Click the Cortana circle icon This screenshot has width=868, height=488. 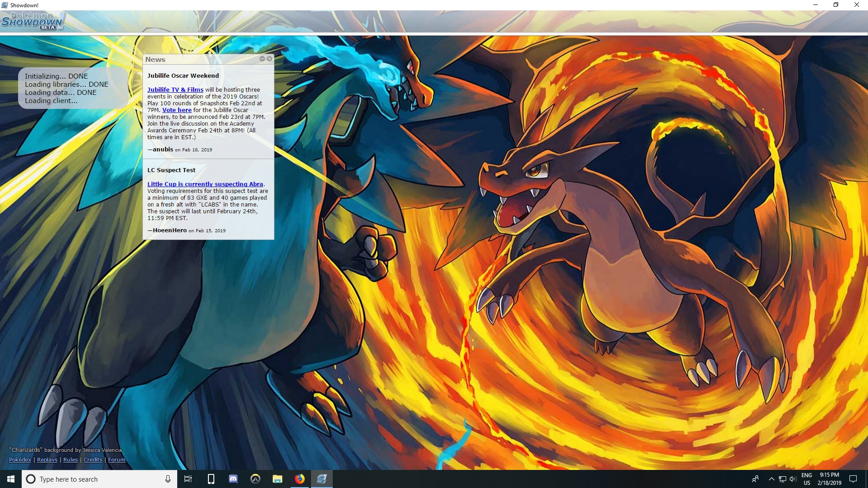point(31,479)
